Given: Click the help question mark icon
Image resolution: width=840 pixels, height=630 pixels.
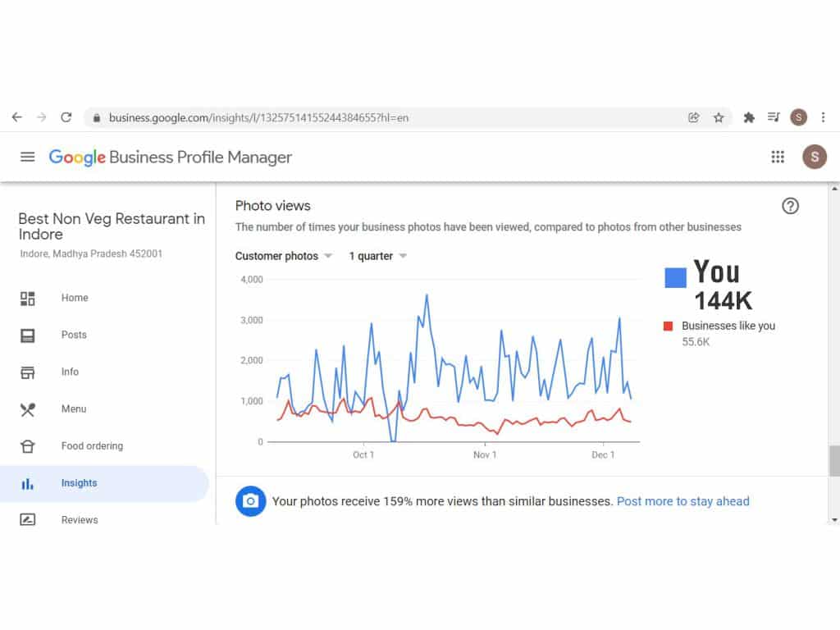Looking at the screenshot, I should [x=790, y=206].
